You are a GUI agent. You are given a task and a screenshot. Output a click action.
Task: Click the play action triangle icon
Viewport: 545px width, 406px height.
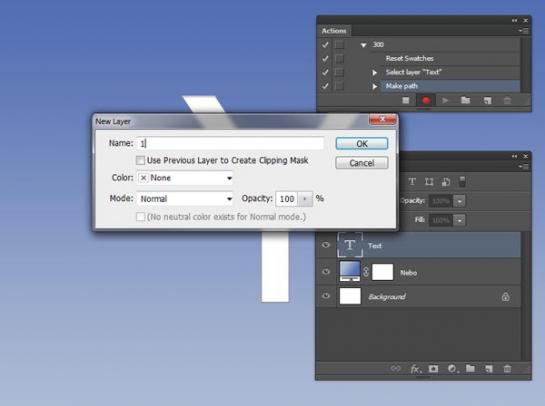click(445, 100)
